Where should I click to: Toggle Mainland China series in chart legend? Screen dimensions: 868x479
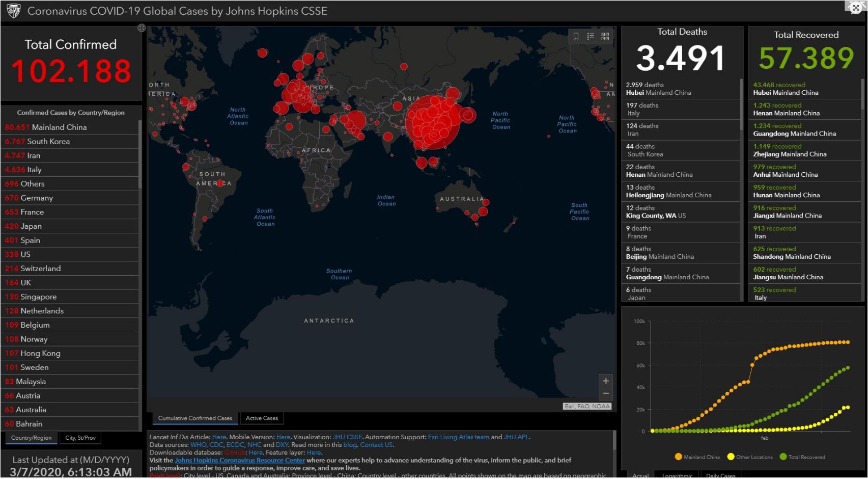click(697, 457)
